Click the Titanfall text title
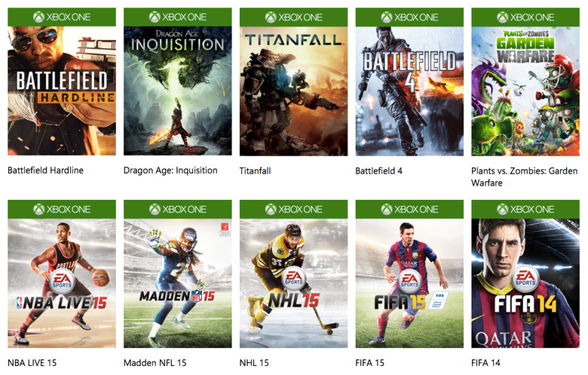The width and height of the screenshot is (588, 375). tap(255, 171)
